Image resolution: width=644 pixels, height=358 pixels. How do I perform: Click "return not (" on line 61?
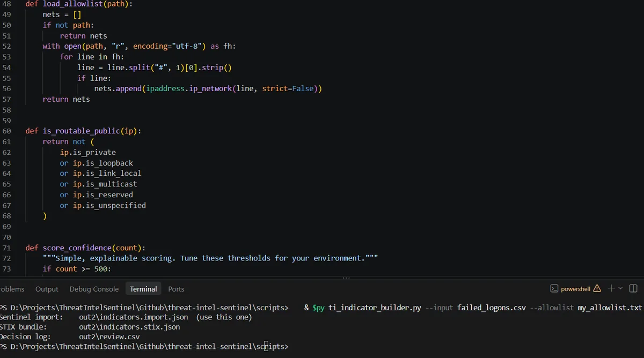coord(68,142)
